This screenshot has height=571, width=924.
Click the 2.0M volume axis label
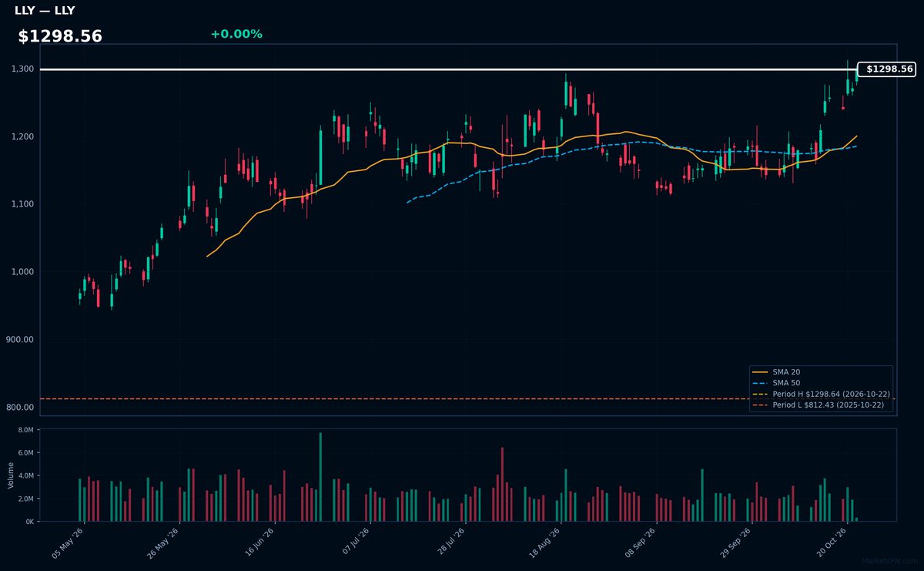click(26, 499)
